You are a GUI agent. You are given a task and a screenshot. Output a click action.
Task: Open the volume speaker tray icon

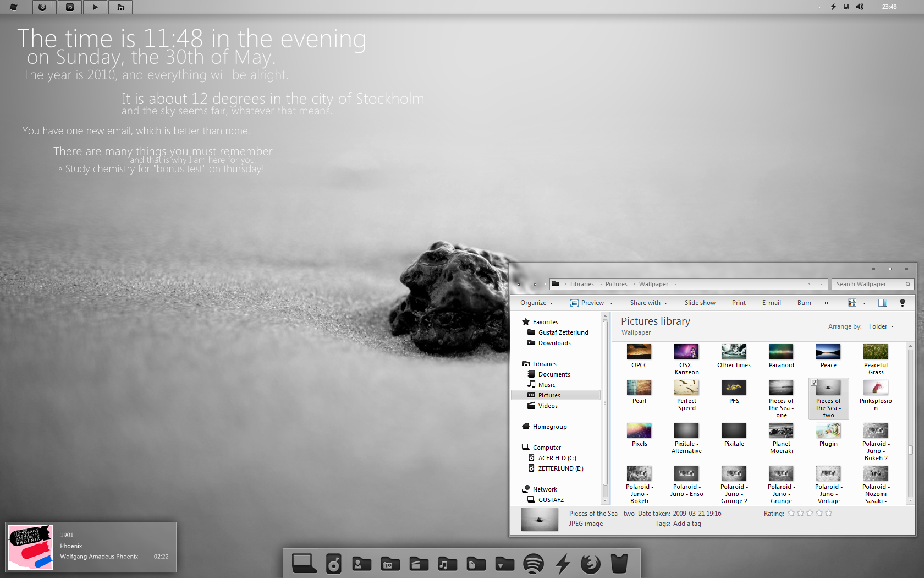point(860,7)
